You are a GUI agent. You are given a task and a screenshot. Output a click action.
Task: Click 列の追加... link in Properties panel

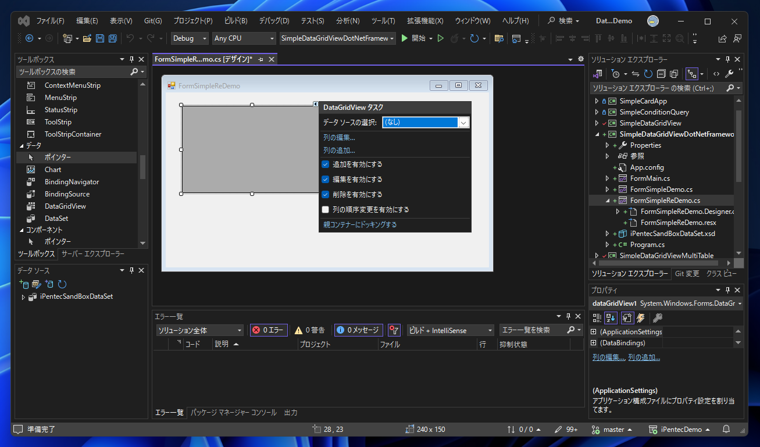[644, 357]
